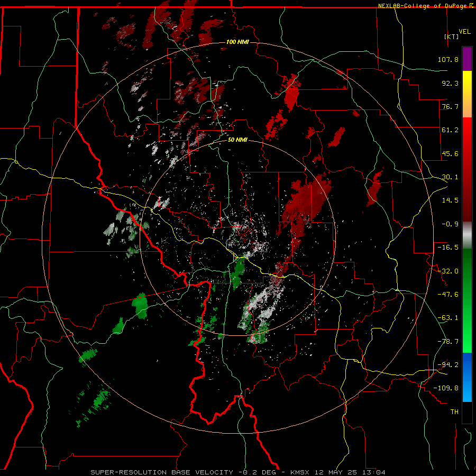
Task: Click the -63.1 legend value
Action: 448,318
